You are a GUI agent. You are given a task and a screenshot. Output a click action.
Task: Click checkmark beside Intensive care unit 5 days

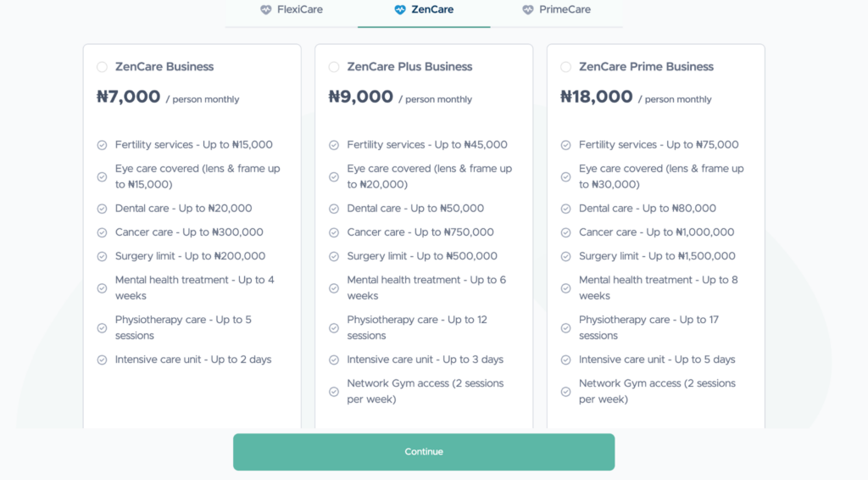(565, 360)
